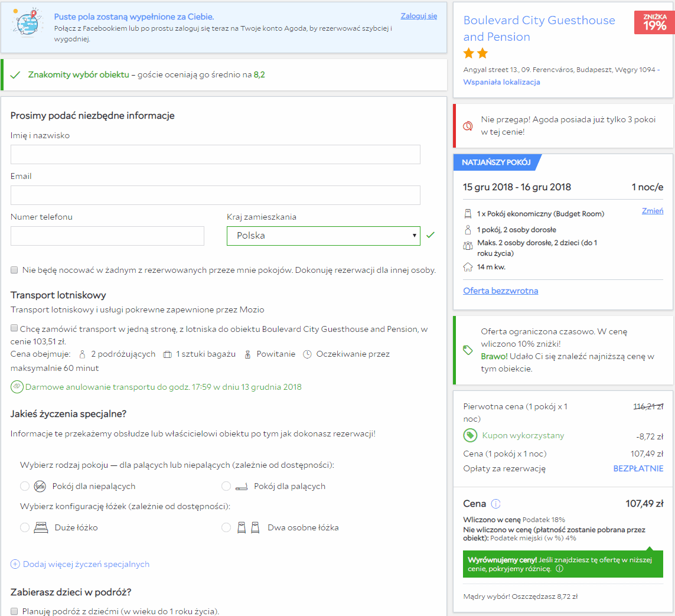Click the red alarm clock urgency icon

click(468, 126)
